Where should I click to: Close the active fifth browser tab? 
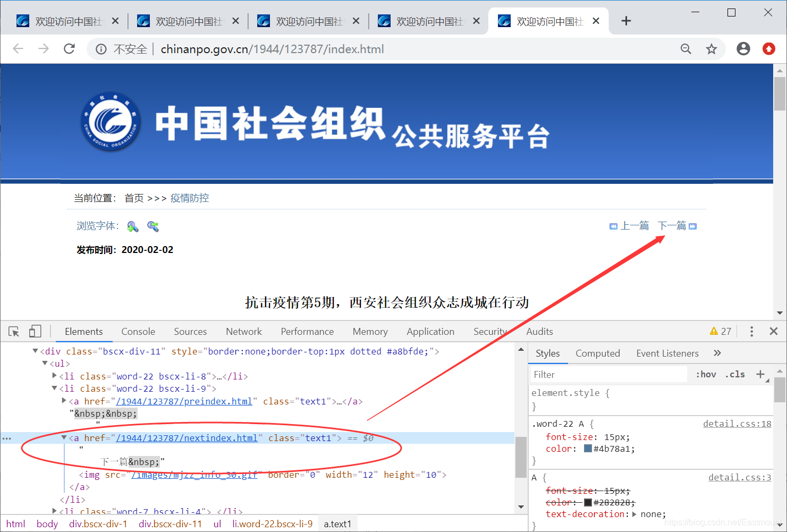[x=596, y=21]
